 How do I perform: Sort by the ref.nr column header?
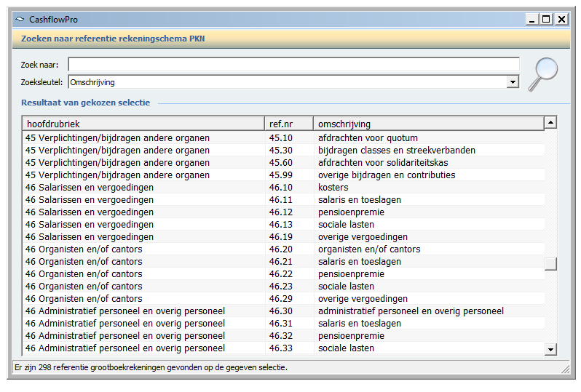pyautogui.click(x=289, y=124)
